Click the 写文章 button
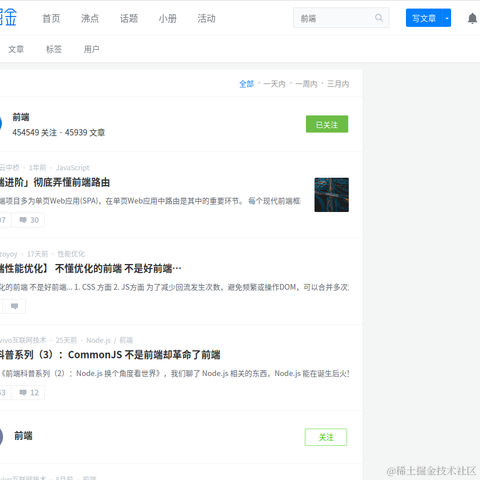This screenshot has height=480, width=480. [x=424, y=18]
